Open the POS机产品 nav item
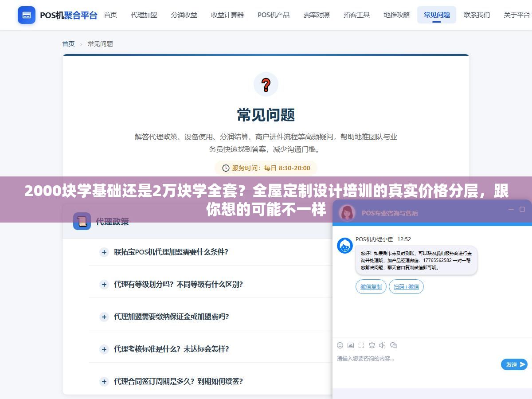Screen dimensions: 532x399 [x=274, y=15]
